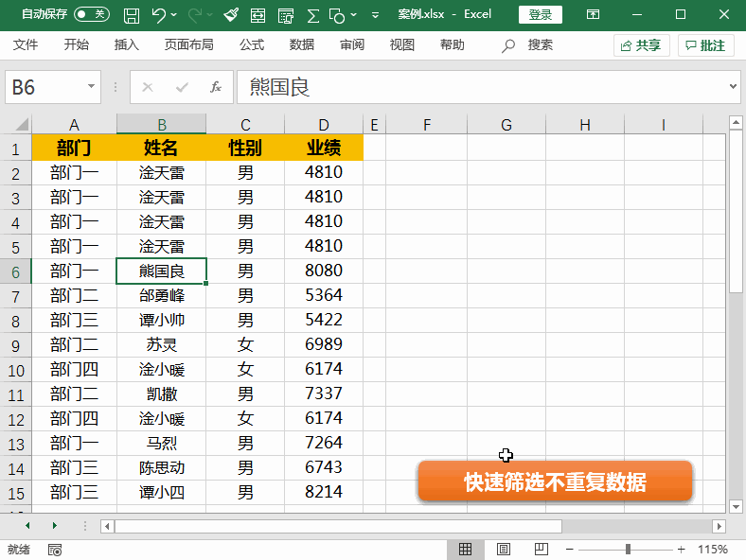Click the Undo arrow icon
Screen dimensions: 746x560
[x=158, y=15]
